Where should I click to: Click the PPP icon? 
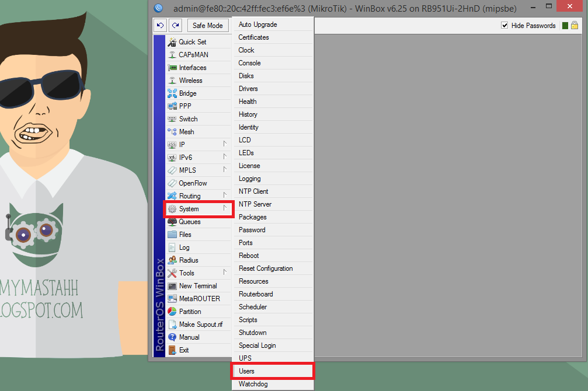click(172, 106)
